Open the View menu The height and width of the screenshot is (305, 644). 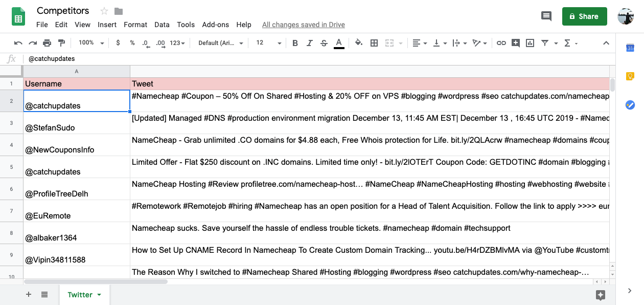click(x=82, y=25)
